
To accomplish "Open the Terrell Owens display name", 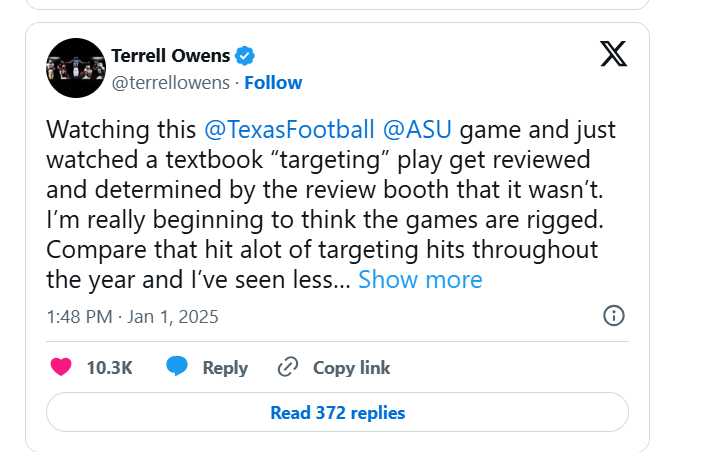I will [x=171, y=56].
